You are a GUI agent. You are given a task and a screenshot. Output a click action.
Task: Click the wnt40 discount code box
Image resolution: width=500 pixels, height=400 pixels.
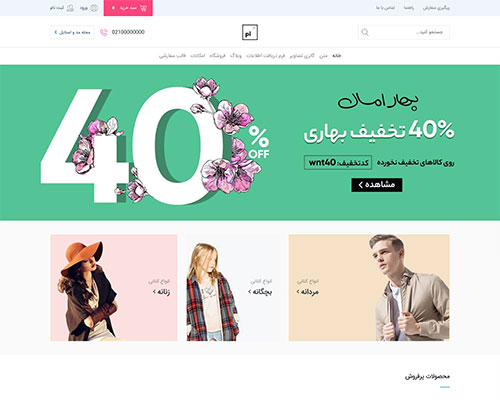tap(338, 162)
